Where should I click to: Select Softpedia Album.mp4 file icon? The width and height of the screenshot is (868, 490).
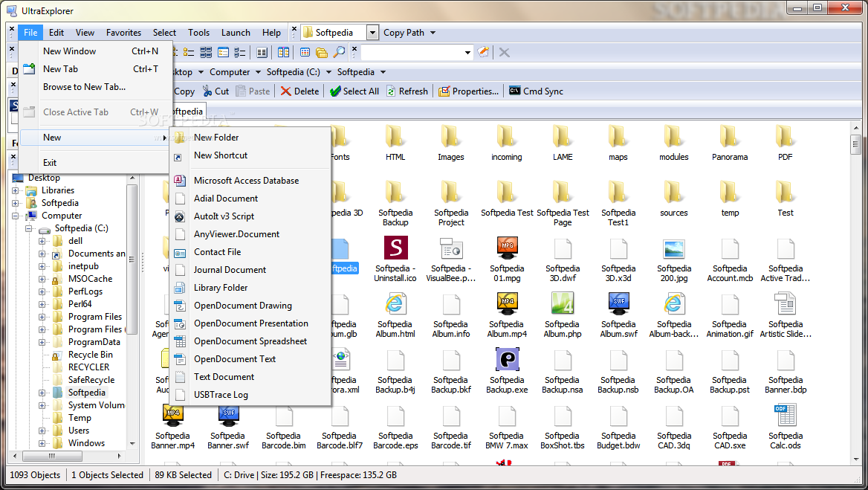click(507, 303)
